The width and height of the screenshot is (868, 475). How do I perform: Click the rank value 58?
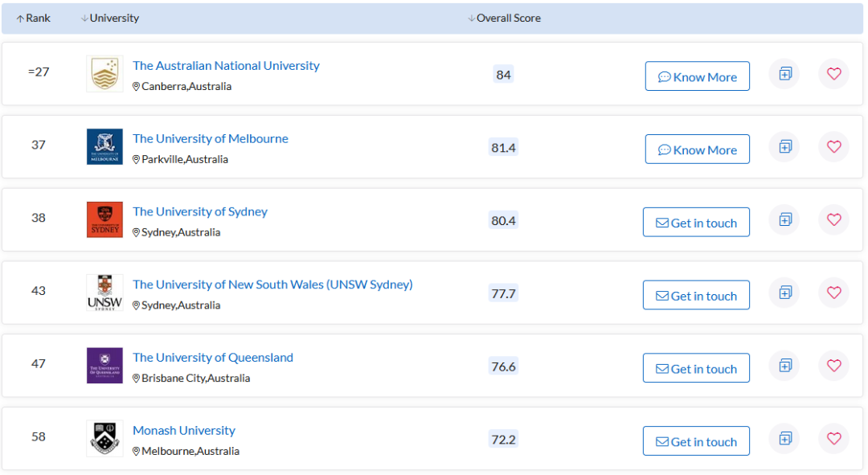[39, 437]
